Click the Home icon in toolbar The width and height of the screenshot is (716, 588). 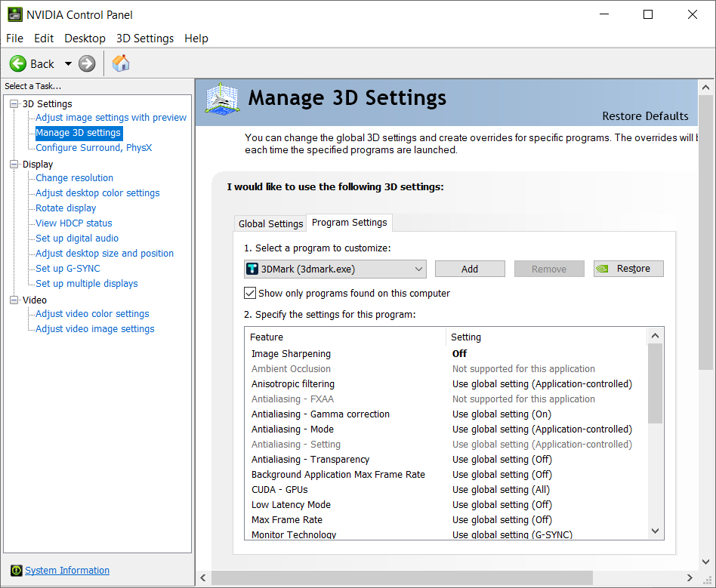click(x=121, y=63)
